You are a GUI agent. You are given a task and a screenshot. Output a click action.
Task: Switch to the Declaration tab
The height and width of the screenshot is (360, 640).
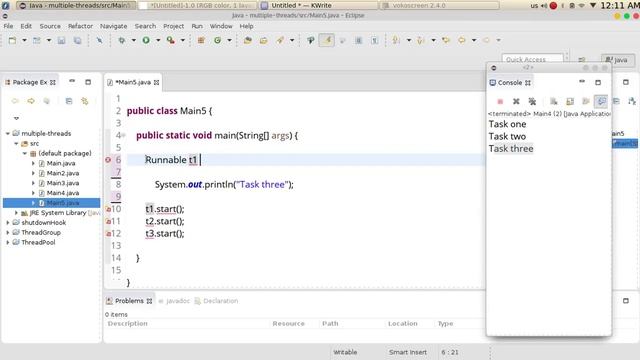(216, 301)
